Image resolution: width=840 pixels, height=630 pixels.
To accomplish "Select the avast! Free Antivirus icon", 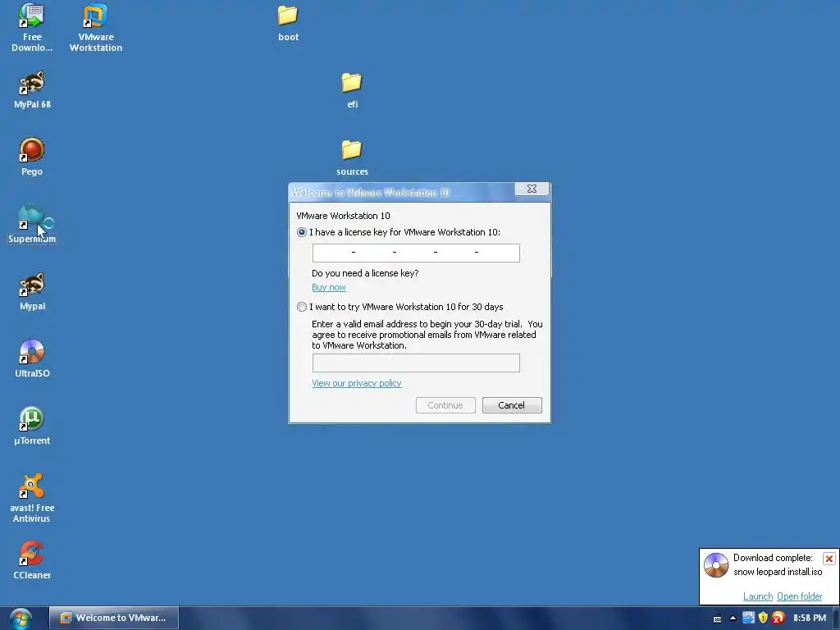I will point(32,498).
